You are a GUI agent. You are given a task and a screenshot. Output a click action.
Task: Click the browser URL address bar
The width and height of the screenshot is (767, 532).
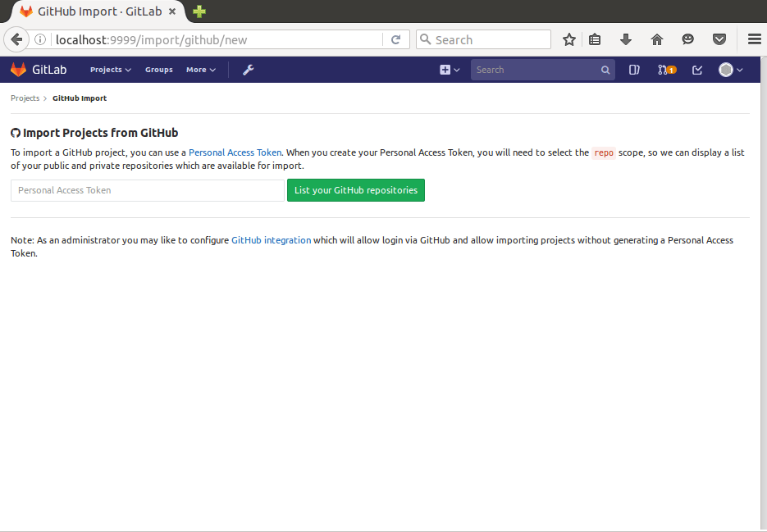click(217, 39)
